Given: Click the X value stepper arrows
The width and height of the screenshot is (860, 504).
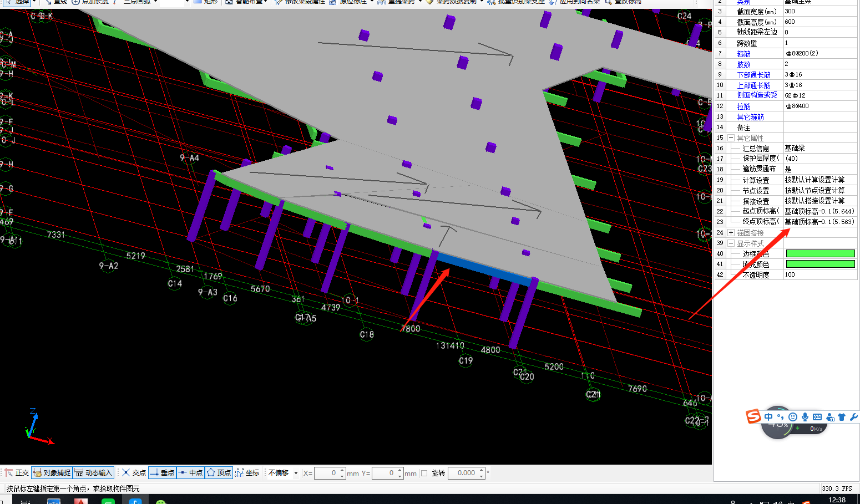Looking at the screenshot, I should 343,473.
